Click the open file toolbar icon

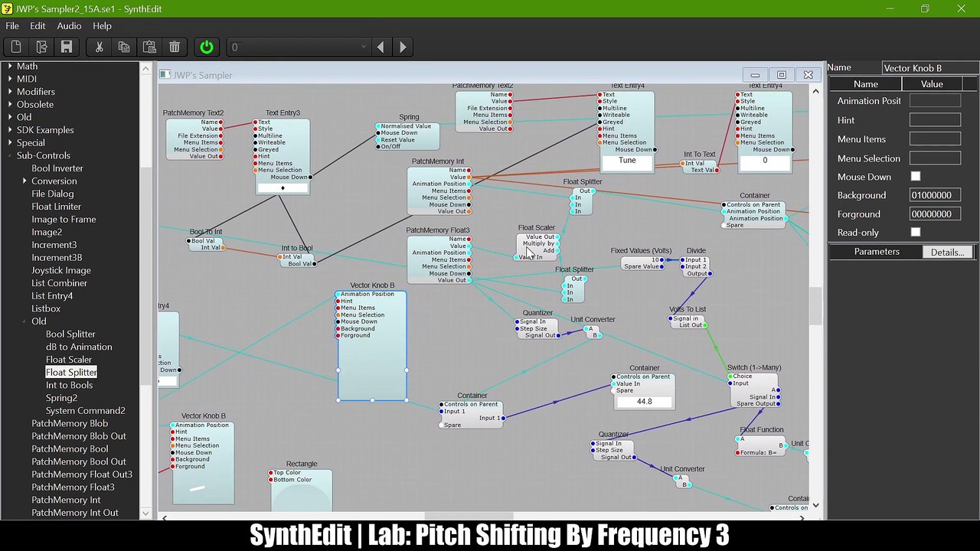tap(41, 47)
